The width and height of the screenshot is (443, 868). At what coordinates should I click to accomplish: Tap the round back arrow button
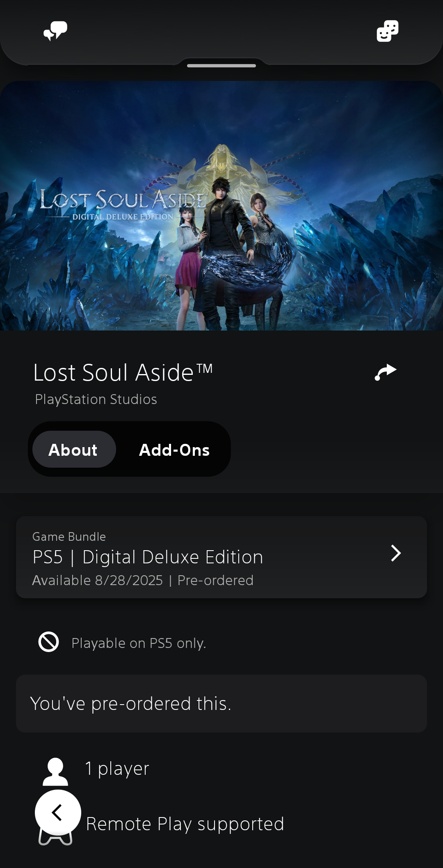[x=58, y=812]
